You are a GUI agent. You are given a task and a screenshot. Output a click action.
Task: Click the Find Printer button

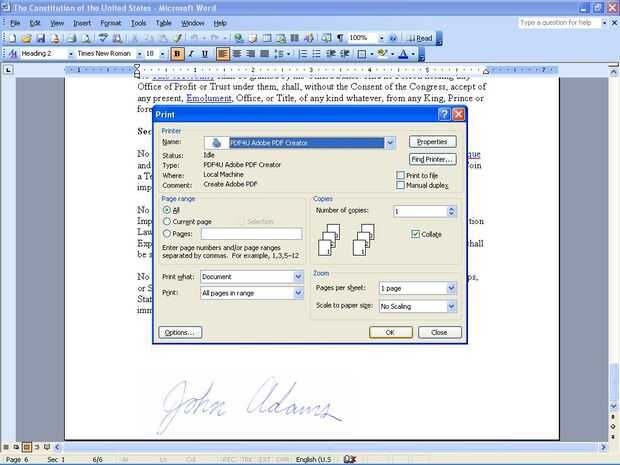click(432, 159)
